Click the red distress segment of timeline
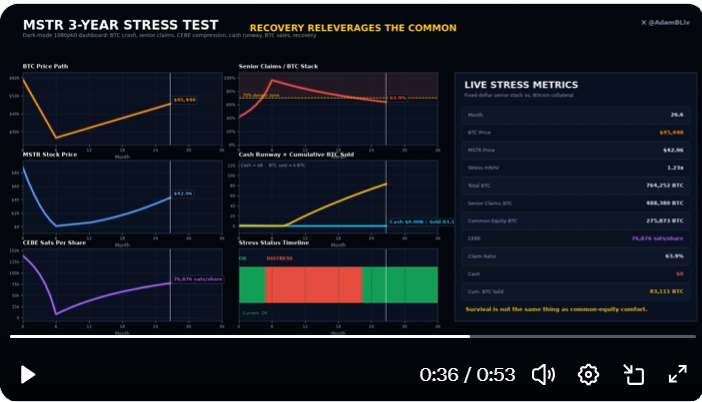 [313, 285]
